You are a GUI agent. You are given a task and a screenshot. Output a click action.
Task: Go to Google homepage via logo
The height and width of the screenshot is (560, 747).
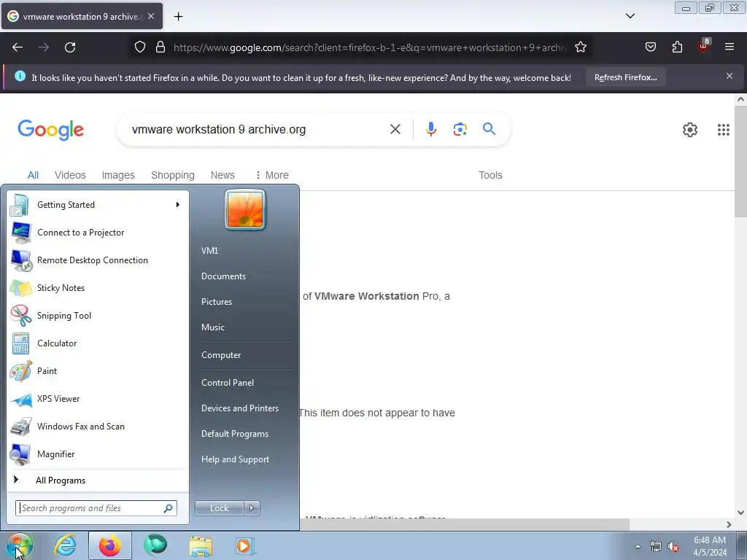click(50, 130)
